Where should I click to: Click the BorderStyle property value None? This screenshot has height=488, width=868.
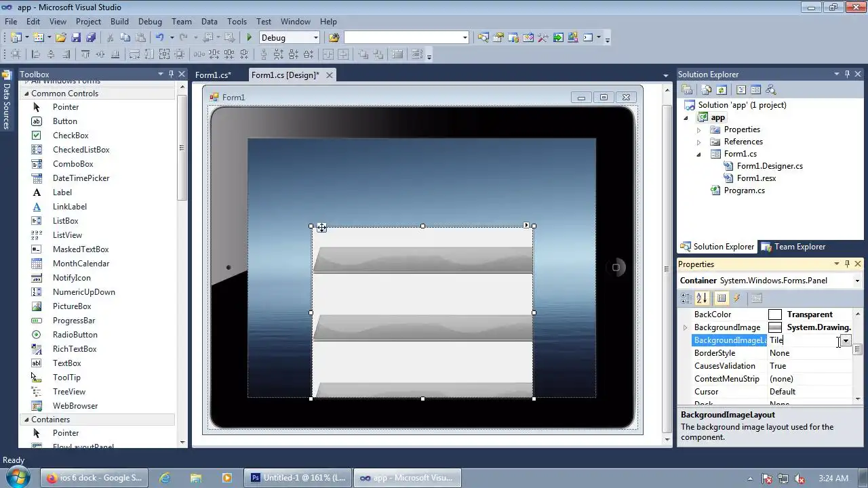[x=780, y=353]
